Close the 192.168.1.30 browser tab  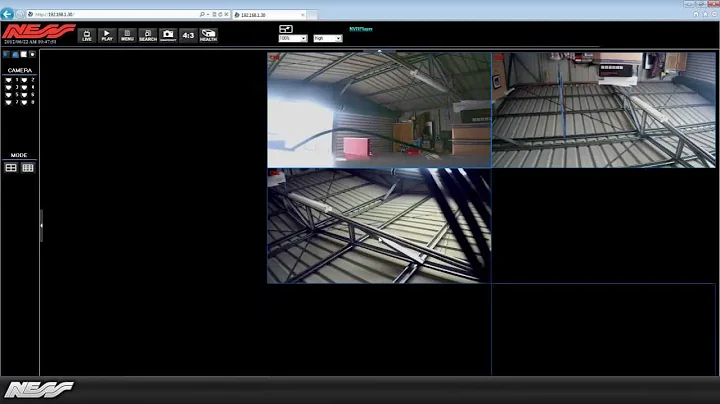pyautogui.click(x=303, y=15)
